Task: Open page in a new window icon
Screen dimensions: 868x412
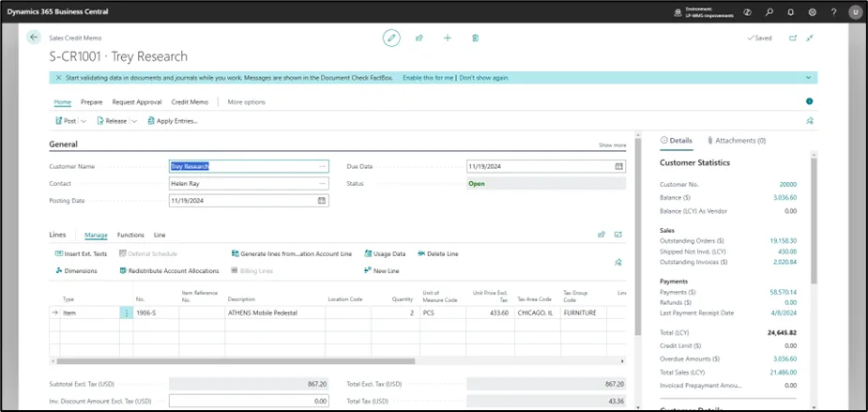Action: 793,38
